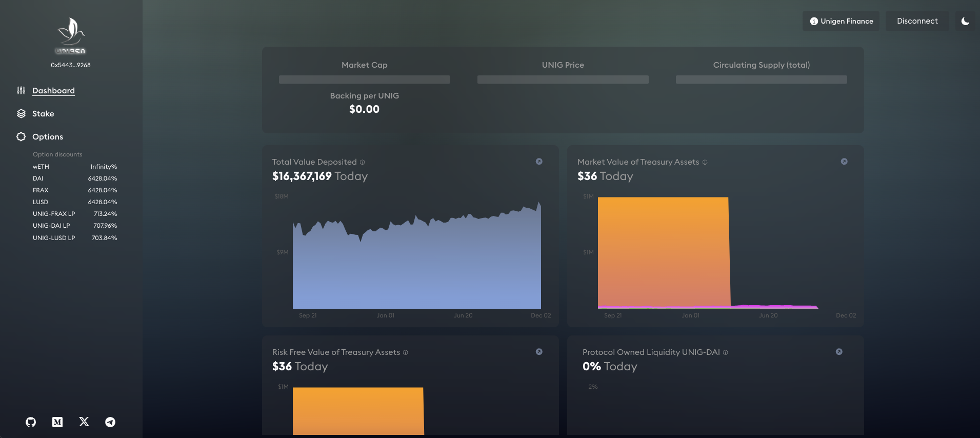The width and height of the screenshot is (980, 438).
Task: Click the UNIG Price label
Action: tap(563, 65)
